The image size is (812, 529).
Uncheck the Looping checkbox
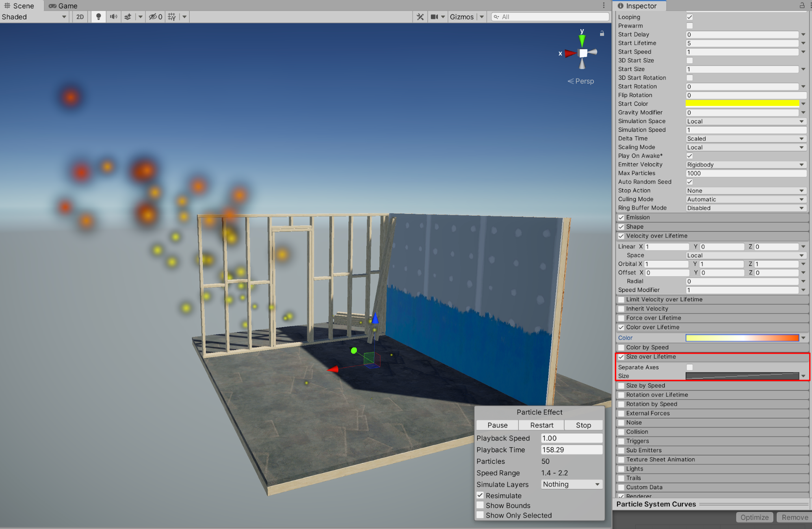[x=689, y=17]
